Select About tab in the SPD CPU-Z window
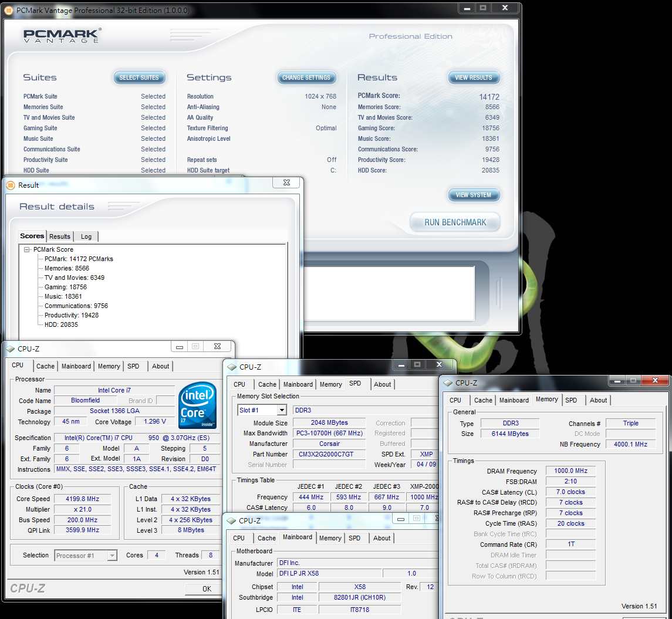 click(382, 384)
